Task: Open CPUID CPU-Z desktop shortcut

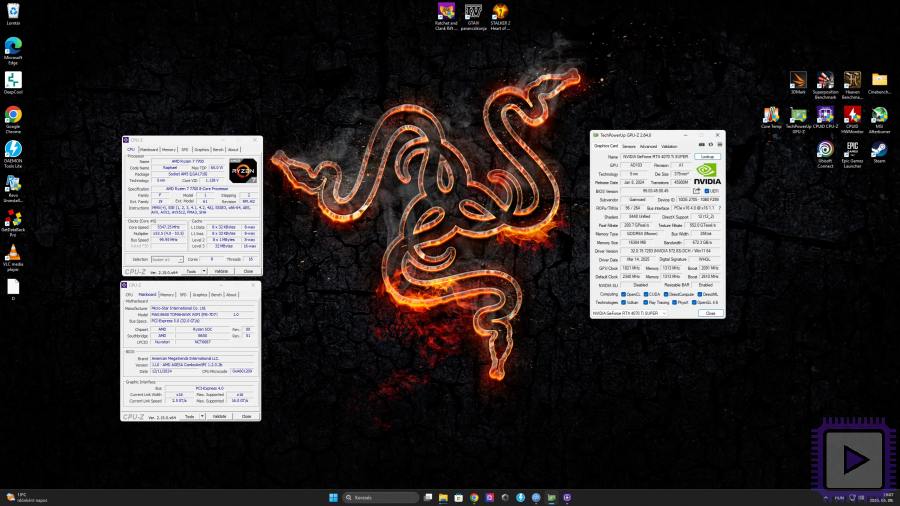Action: [825, 118]
